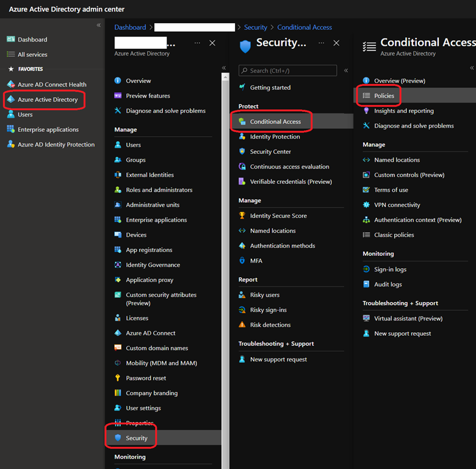Open All services in left navigation
This screenshot has height=469, width=476.
pyautogui.click(x=33, y=54)
